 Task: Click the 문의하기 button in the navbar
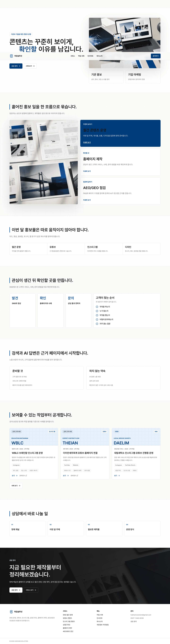click(155, 56)
